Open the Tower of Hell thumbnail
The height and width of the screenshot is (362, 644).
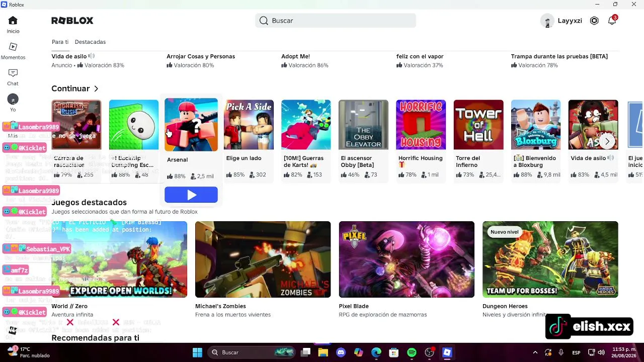(x=478, y=125)
